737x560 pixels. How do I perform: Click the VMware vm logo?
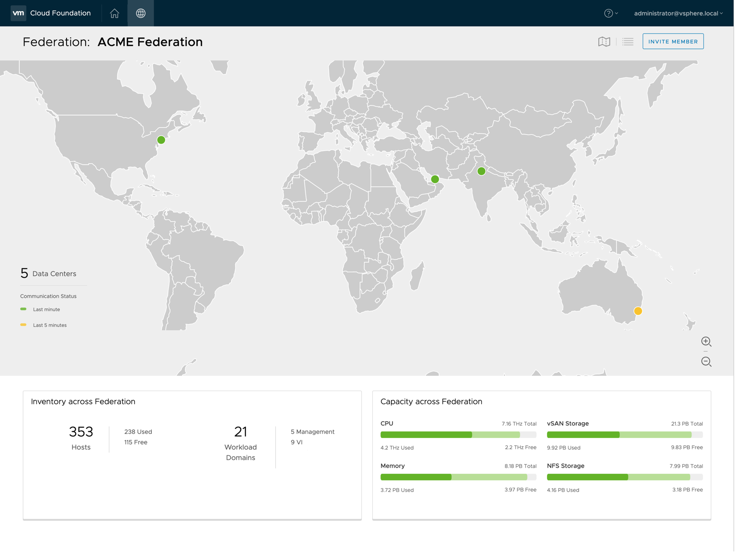18,13
